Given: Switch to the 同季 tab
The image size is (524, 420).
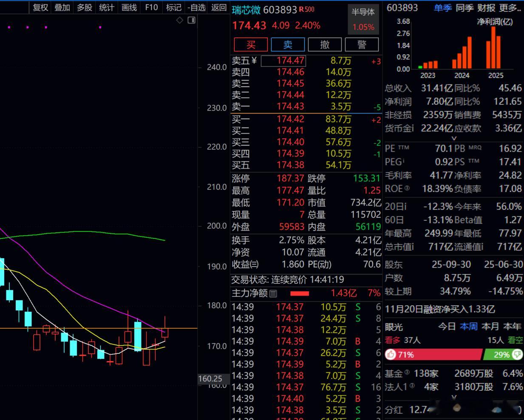Looking at the screenshot, I should tap(464, 8).
